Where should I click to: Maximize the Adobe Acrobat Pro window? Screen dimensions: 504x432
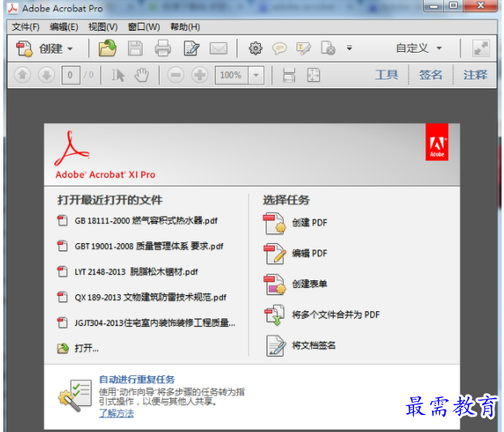point(454,6)
